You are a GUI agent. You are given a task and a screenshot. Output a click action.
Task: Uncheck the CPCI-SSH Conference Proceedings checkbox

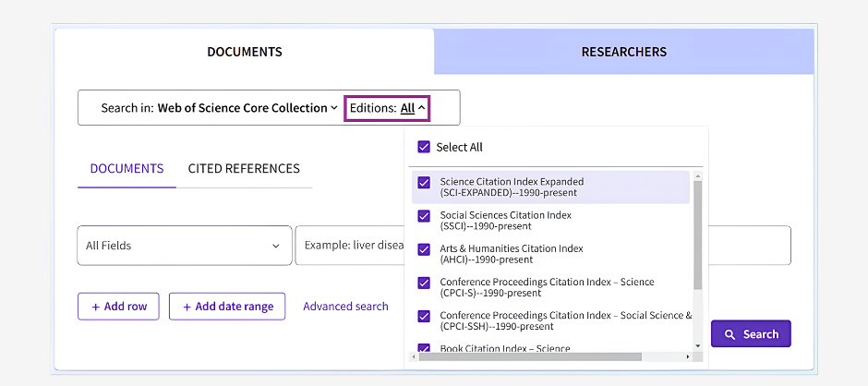[x=424, y=316]
